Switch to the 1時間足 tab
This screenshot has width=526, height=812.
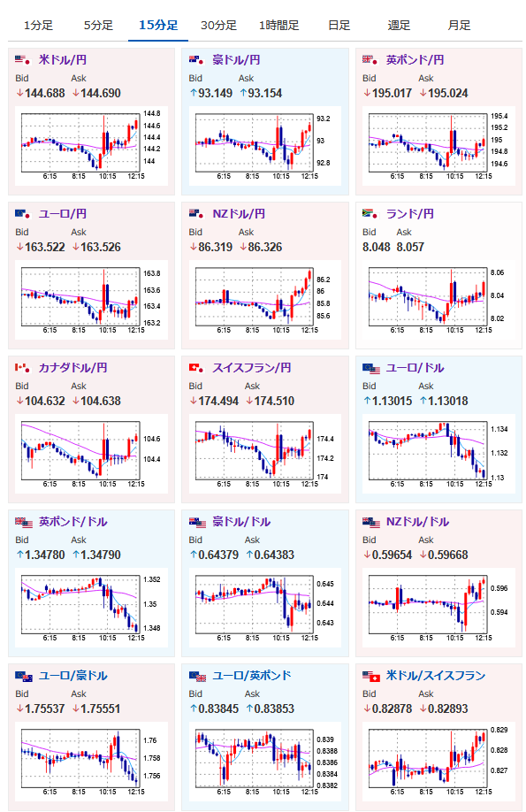click(x=279, y=26)
